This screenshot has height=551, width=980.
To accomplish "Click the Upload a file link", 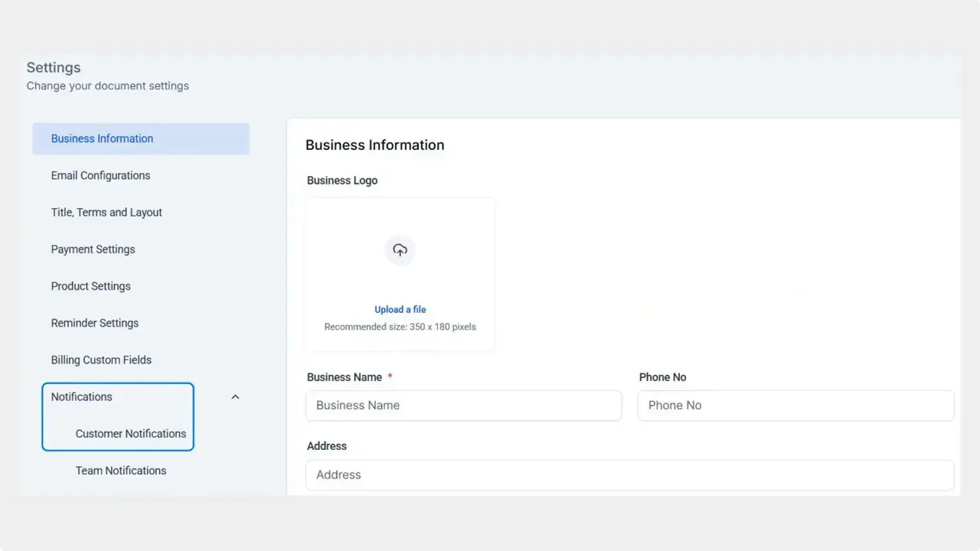I will point(400,309).
